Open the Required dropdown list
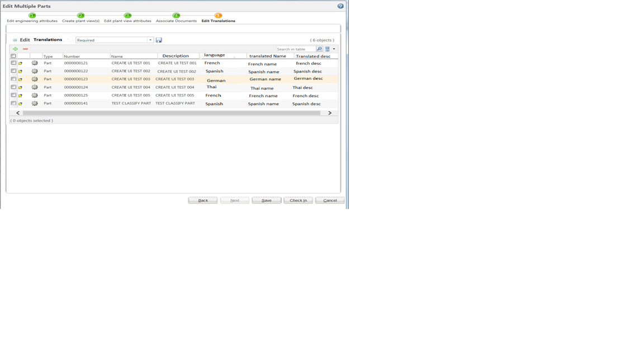 tap(150, 40)
